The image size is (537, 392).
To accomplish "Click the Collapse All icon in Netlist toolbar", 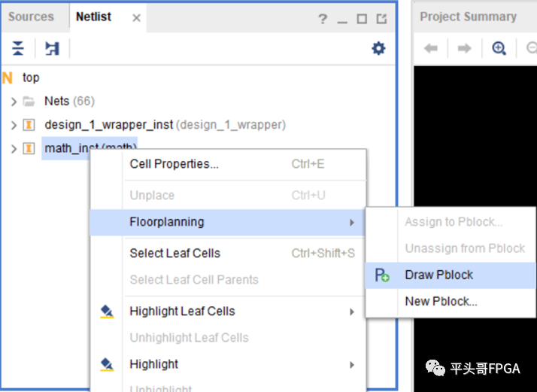I will (x=18, y=49).
